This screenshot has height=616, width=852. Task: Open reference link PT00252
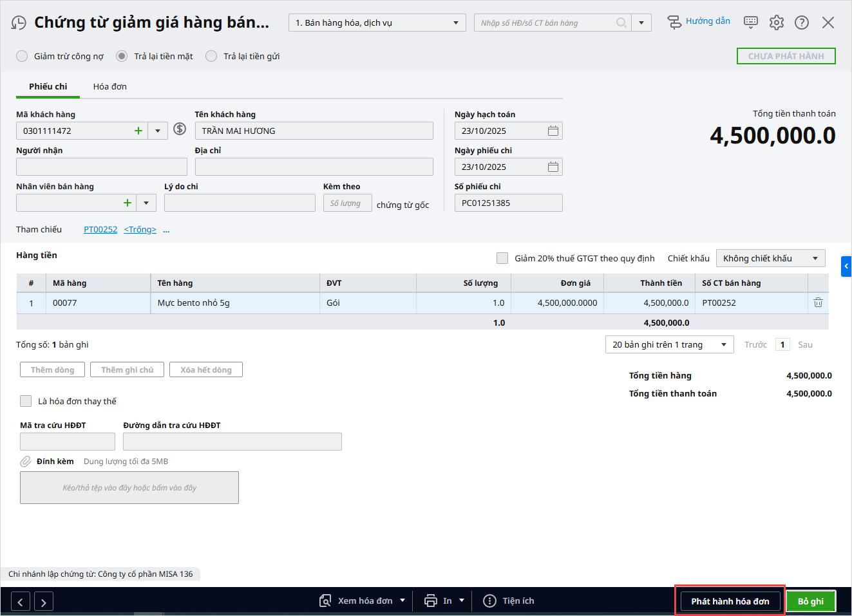pos(100,230)
